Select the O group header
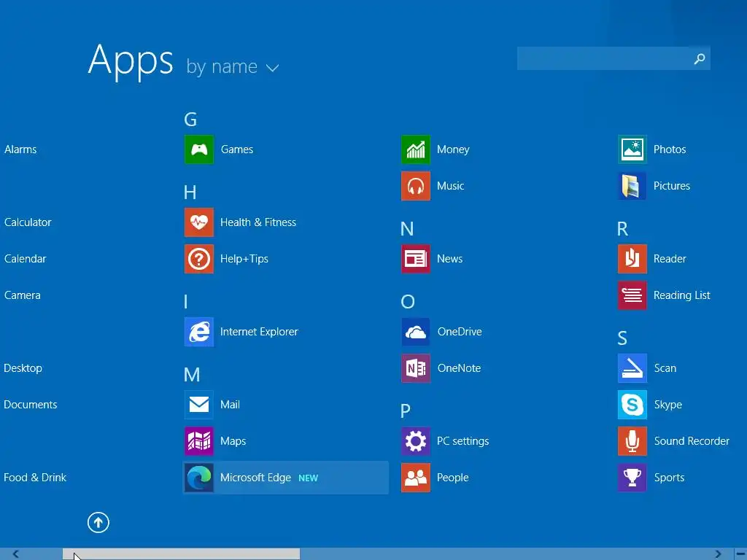This screenshot has height=560, width=747. point(408,302)
